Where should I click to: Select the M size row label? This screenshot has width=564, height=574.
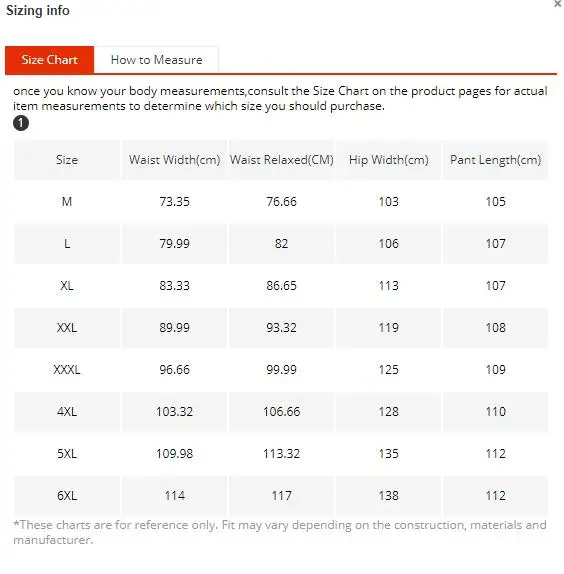tap(67, 202)
